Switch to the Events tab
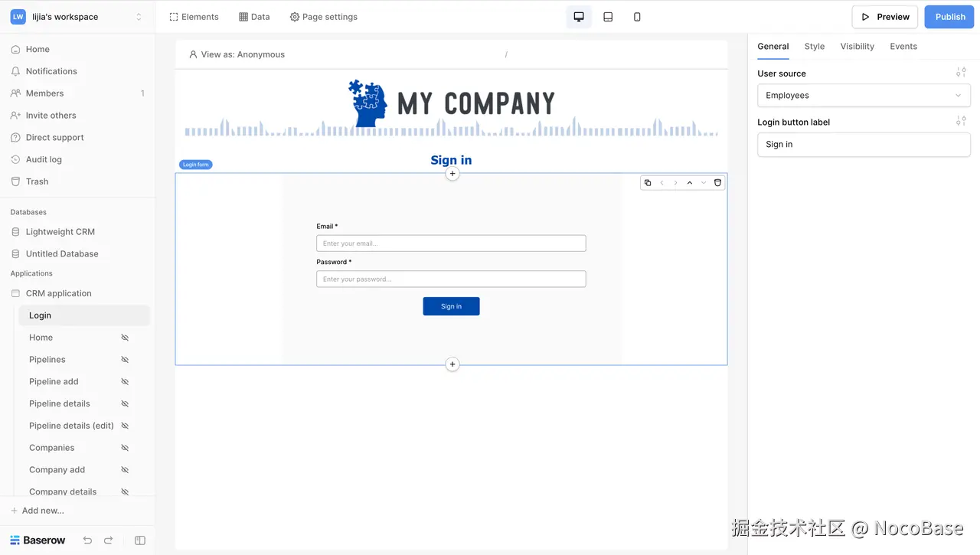980x555 pixels. click(903, 47)
